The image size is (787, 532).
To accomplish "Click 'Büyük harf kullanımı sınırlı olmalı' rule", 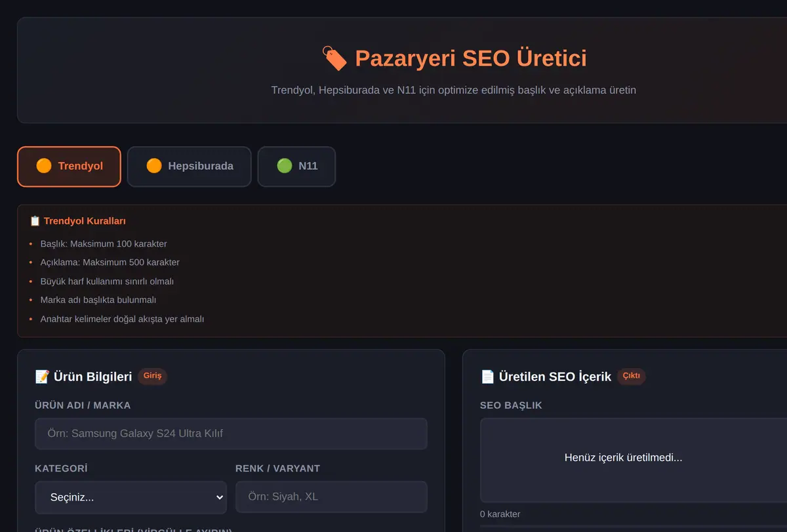I will pyautogui.click(x=107, y=281).
